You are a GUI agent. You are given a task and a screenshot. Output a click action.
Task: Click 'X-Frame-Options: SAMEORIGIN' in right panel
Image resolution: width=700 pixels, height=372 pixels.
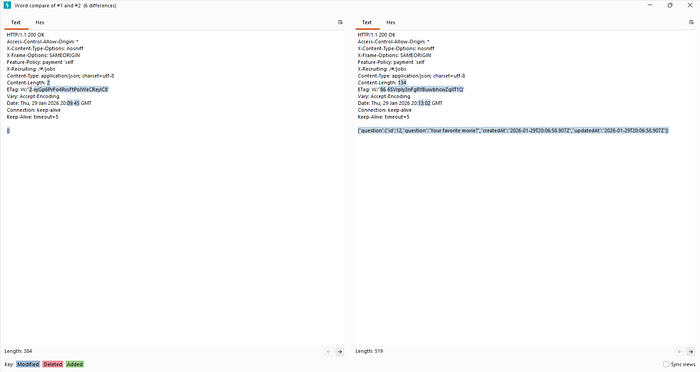[x=394, y=55]
